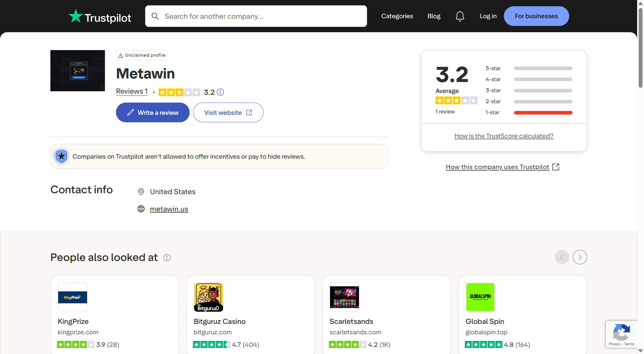Open the metawin.us website link

pos(169,209)
